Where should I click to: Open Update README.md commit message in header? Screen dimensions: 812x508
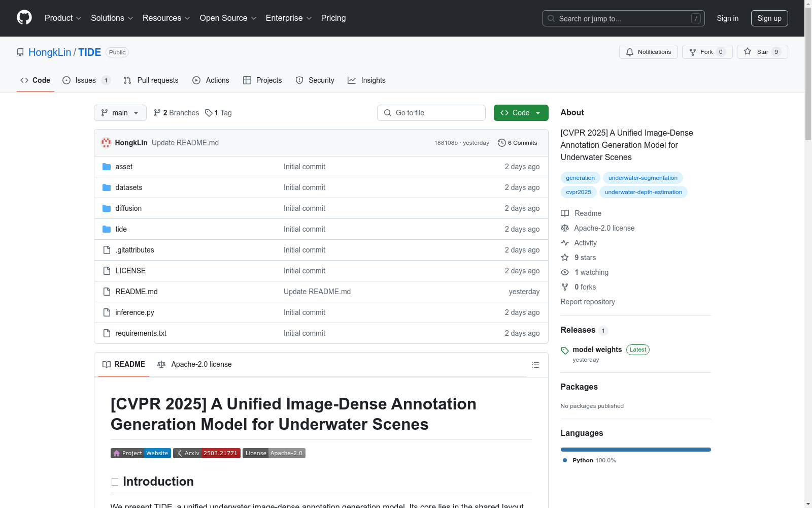[x=185, y=143]
